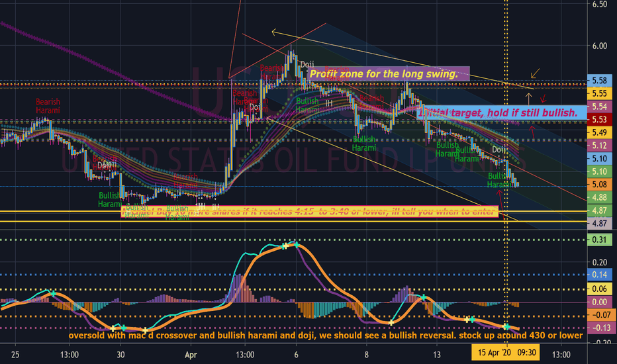Screen dimensions: 617x364
Task: Click the '8' date on time axis
Action: coord(366,355)
